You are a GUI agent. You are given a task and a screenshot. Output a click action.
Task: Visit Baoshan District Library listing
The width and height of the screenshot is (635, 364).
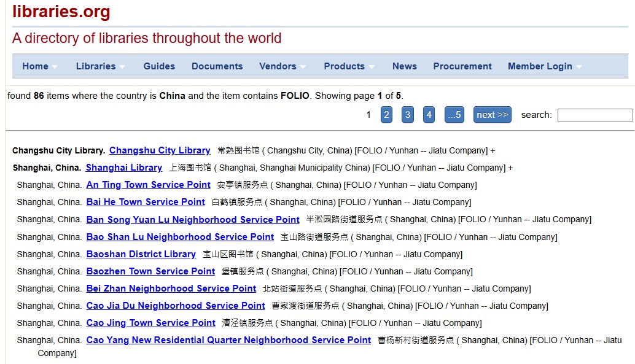141,254
